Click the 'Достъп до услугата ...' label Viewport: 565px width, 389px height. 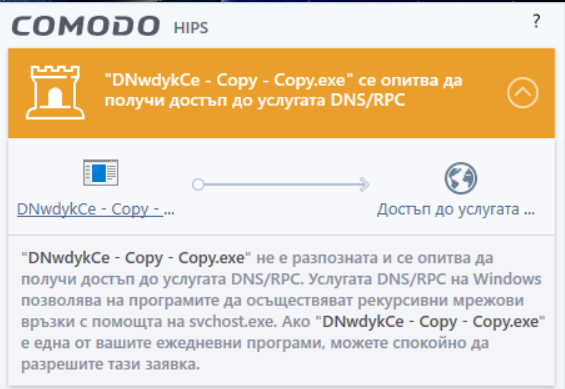point(456,209)
